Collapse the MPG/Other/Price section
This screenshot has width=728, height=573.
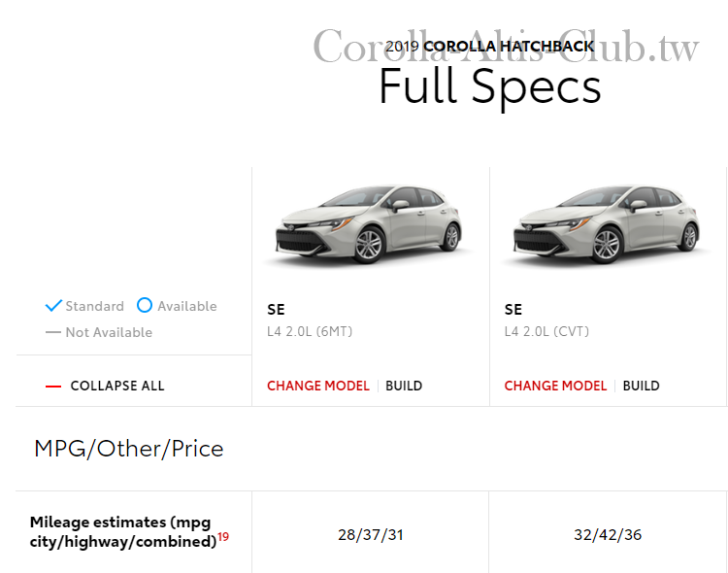128,449
